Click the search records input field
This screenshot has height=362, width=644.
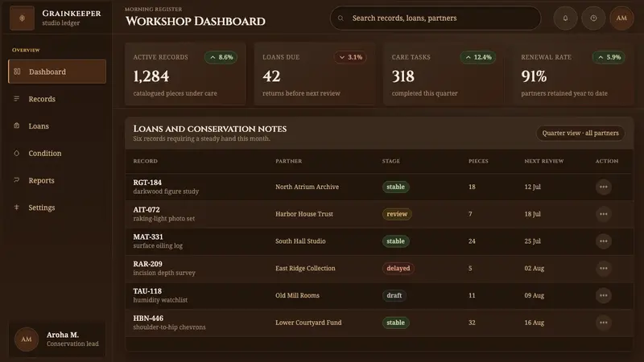436,18
